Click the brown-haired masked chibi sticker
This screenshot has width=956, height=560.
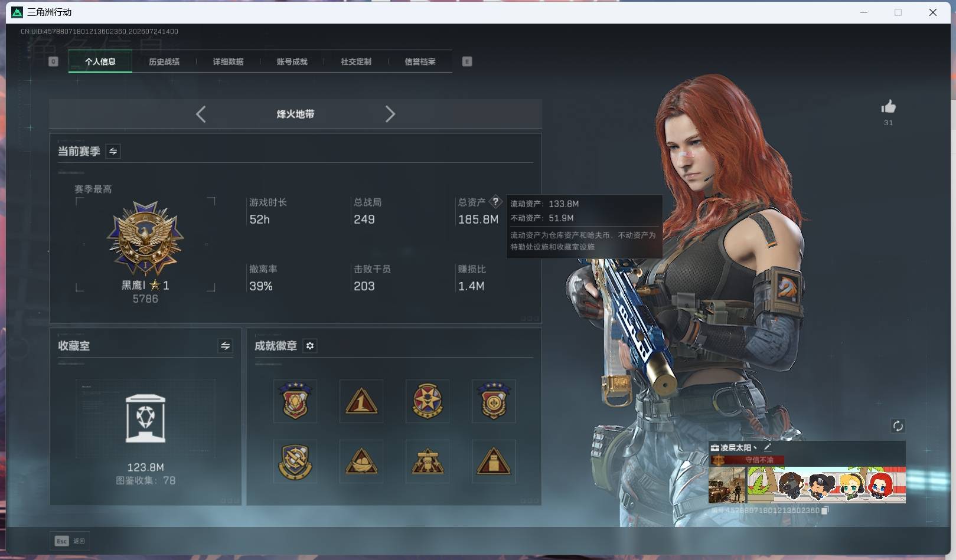coord(790,486)
